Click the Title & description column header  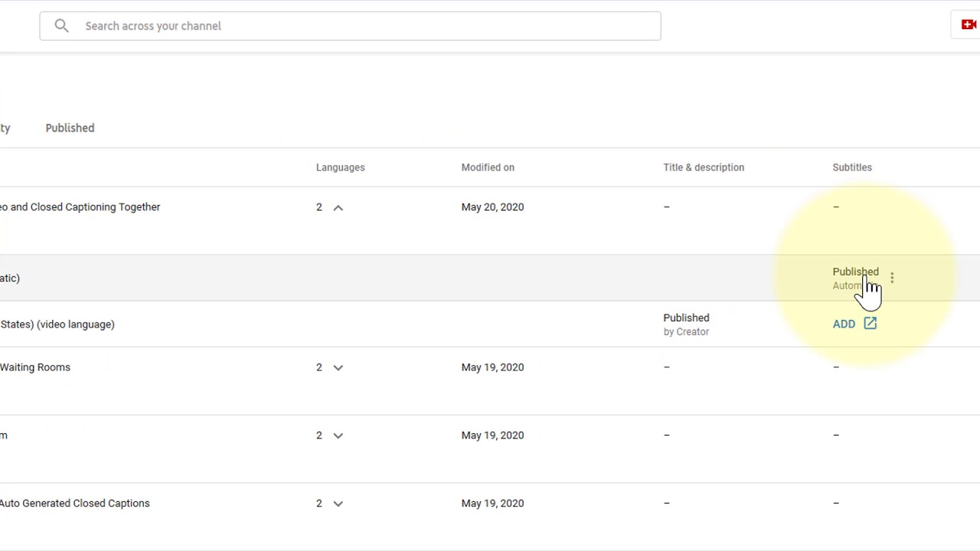703,168
